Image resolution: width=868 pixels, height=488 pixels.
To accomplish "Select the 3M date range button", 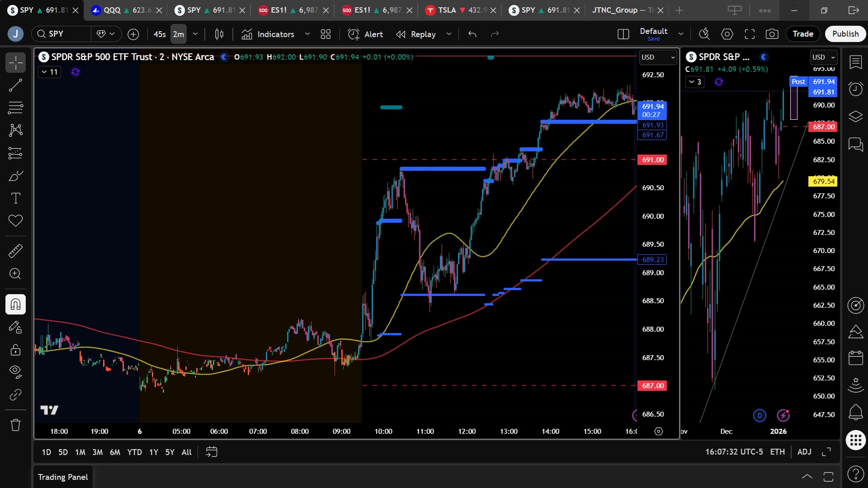I will [x=97, y=452].
